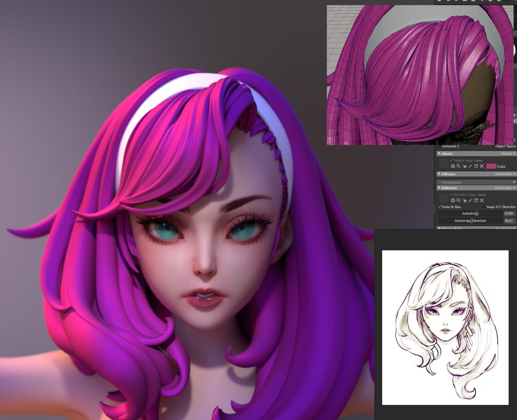
Task: Open the Anisotropic reflection dropdown
Action: 505,188
